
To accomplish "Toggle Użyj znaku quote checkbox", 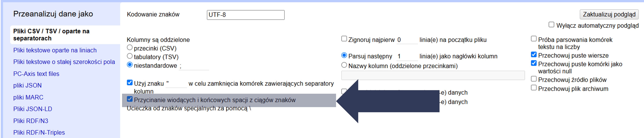I will click(x=130, y=82).
